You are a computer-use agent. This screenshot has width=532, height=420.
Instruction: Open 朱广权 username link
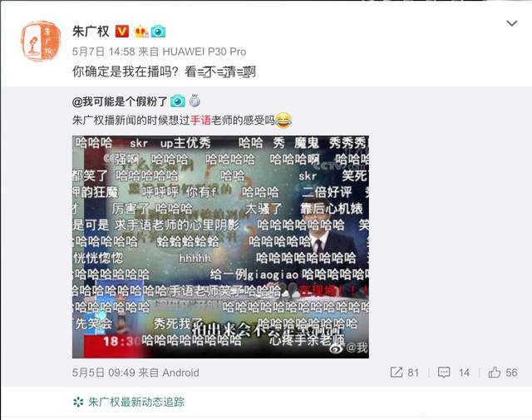click(x=91, y=32)
